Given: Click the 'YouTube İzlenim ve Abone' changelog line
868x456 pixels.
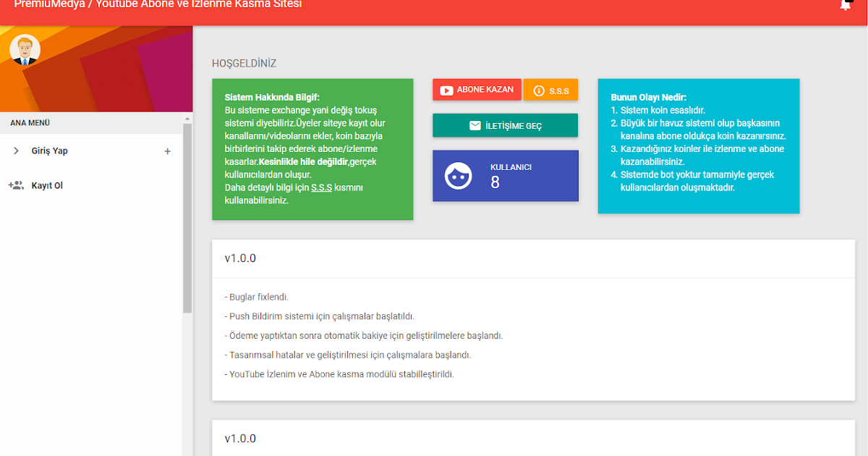Looking at the screenshot, I should (x=339, y=375).
